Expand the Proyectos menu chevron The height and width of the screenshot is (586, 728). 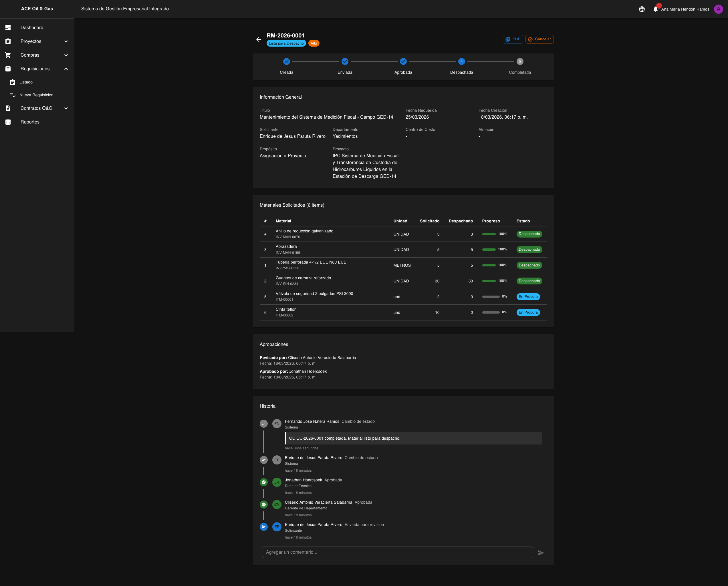(x=66, y=41)
